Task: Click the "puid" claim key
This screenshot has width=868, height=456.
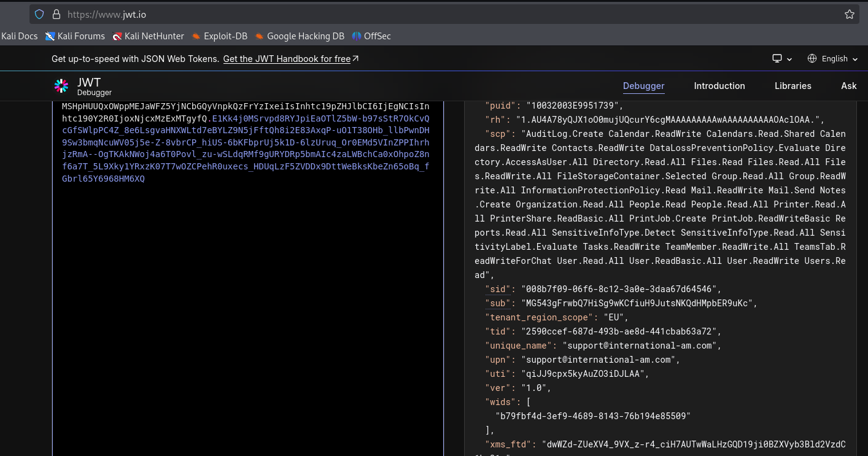Action: [x=500, y=106]
